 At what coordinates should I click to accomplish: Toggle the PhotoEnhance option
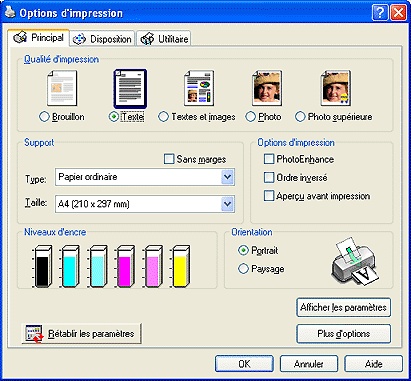point(269,159)
